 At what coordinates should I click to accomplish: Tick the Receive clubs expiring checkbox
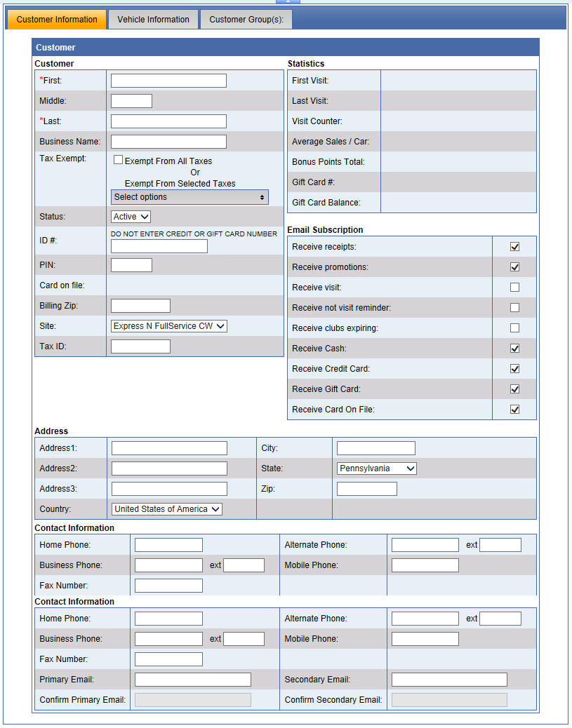click(x=514, y=328)
